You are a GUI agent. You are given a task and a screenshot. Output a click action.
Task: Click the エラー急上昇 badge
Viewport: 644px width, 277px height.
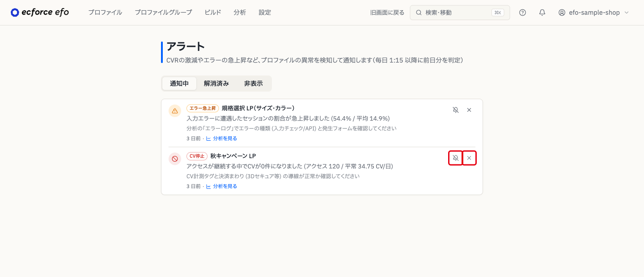click(203, 108)
